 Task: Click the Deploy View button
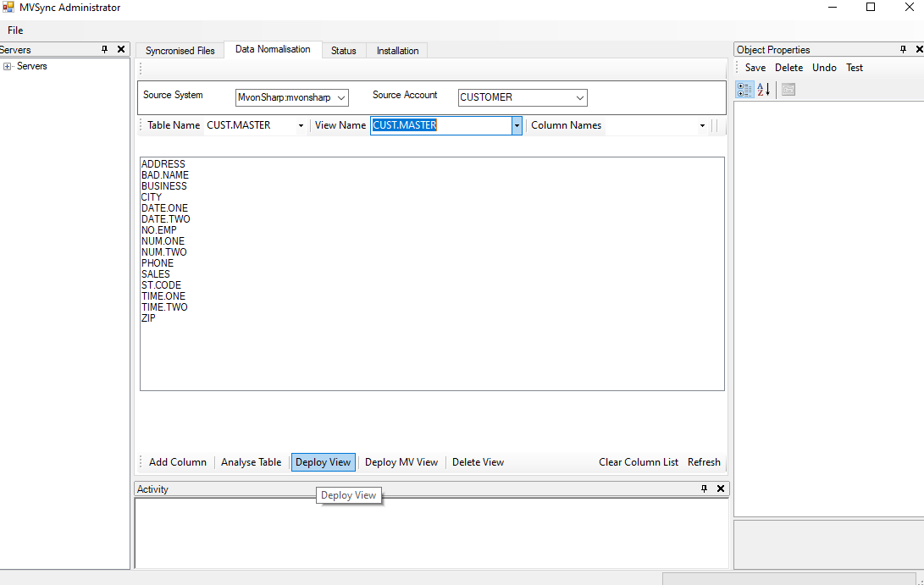click(323, 462)
